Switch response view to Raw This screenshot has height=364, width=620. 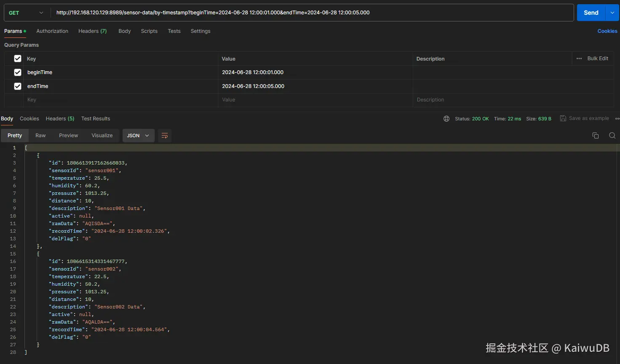click(40, 136)
